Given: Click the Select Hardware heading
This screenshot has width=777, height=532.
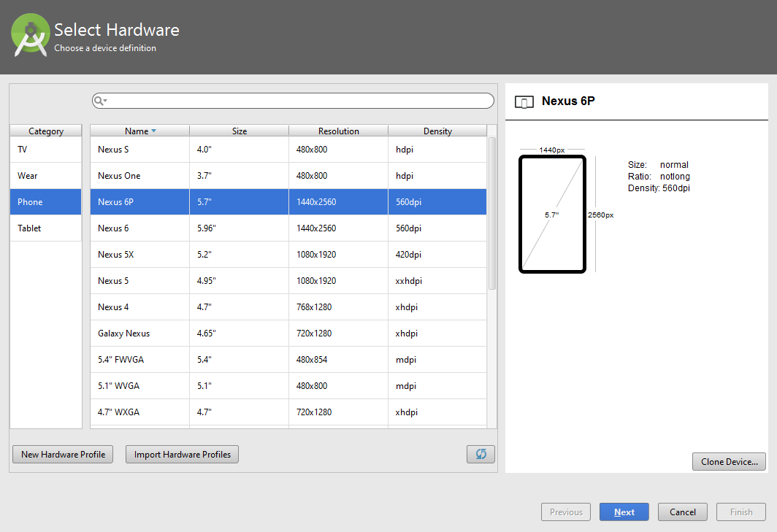Looking at the screenshot, I should point(117,30).
